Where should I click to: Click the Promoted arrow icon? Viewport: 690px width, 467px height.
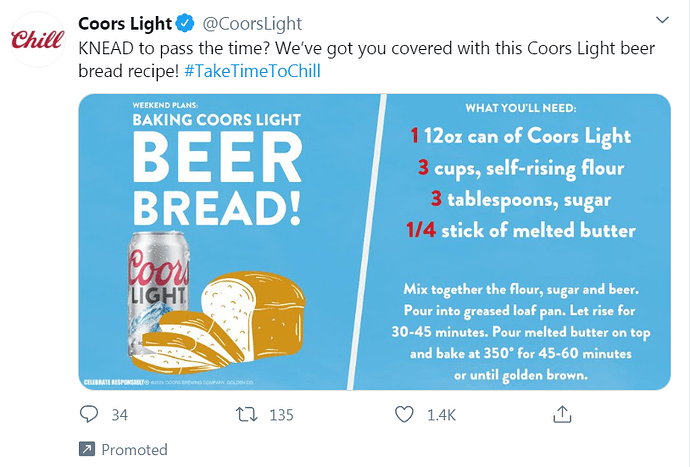coord(87,449)
